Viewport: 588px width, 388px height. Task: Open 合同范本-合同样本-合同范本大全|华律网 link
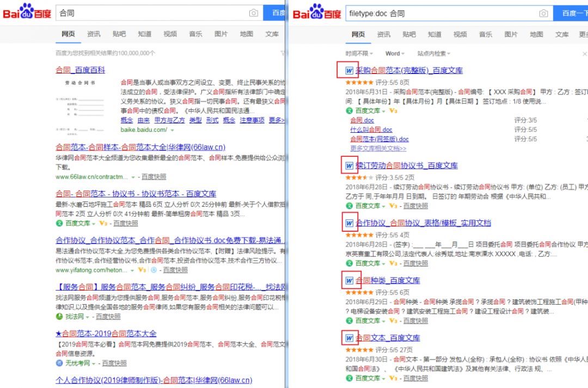pos(140,147)
